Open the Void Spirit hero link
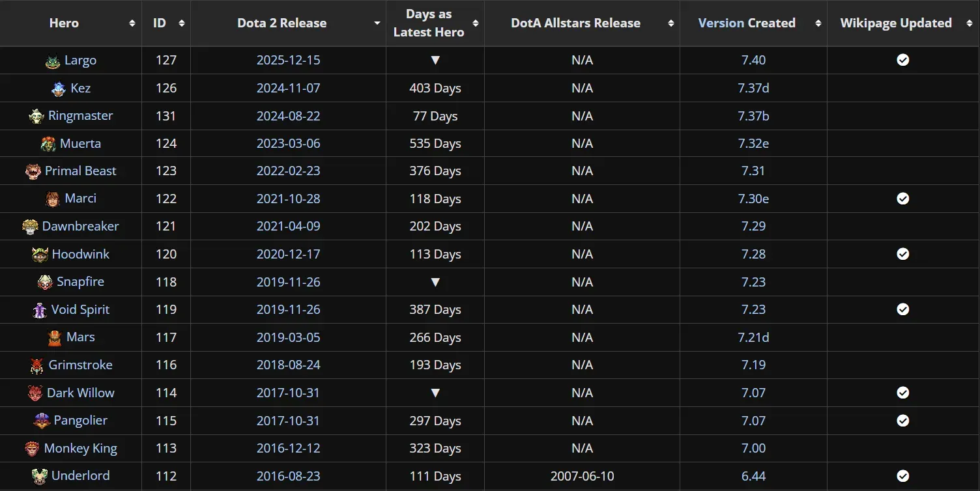 tap(80, 309)
